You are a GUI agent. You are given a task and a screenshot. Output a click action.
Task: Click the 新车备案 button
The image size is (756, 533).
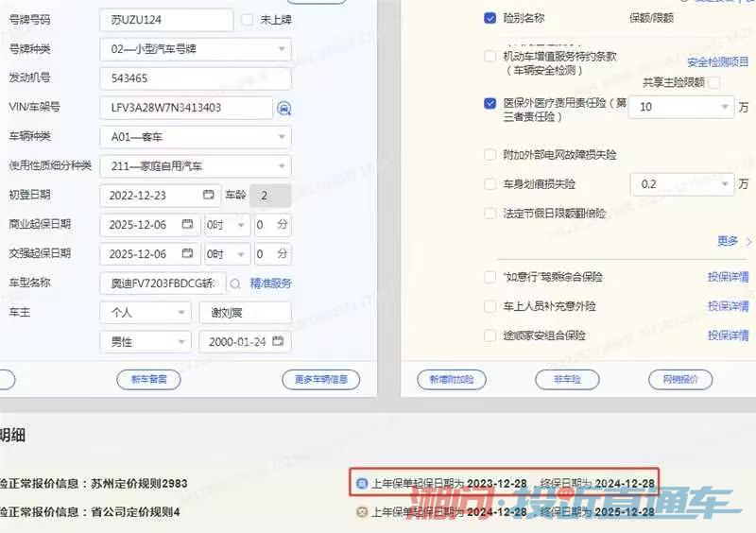coord(148,380)
